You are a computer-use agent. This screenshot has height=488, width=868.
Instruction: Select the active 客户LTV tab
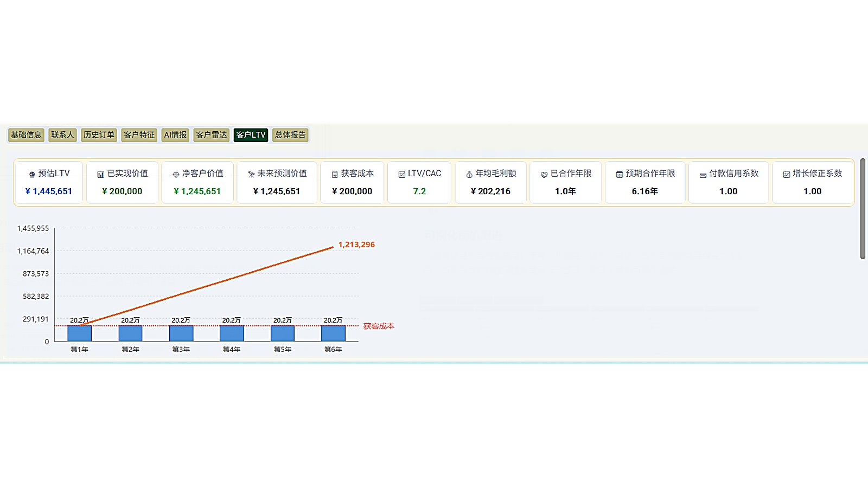click(251, 135)
